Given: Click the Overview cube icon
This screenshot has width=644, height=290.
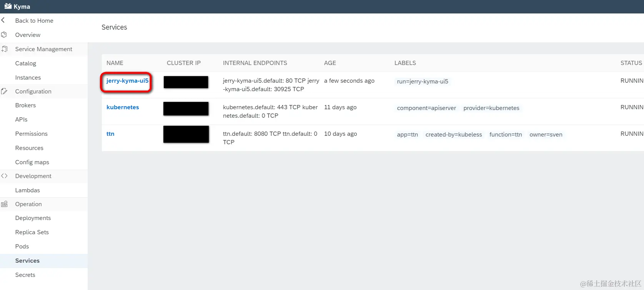Looking at the screenshot, I should 4,35.
